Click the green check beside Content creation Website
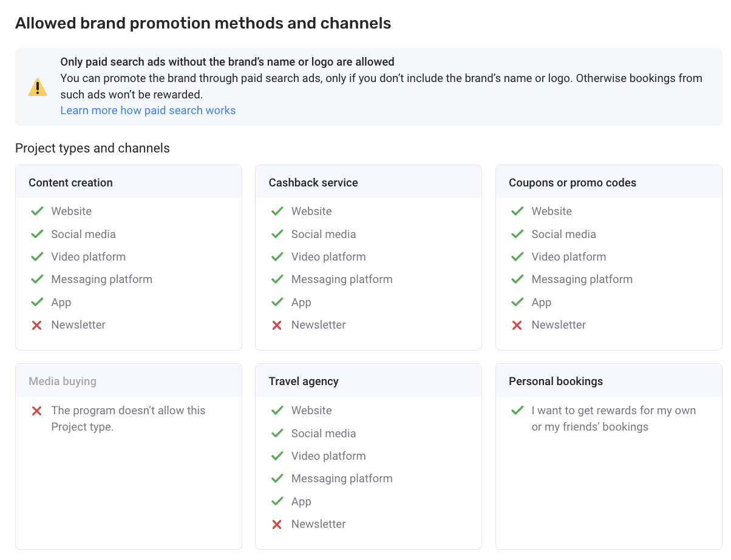The height and width of the screenshot is (560, 731). [x=37, y=211]
